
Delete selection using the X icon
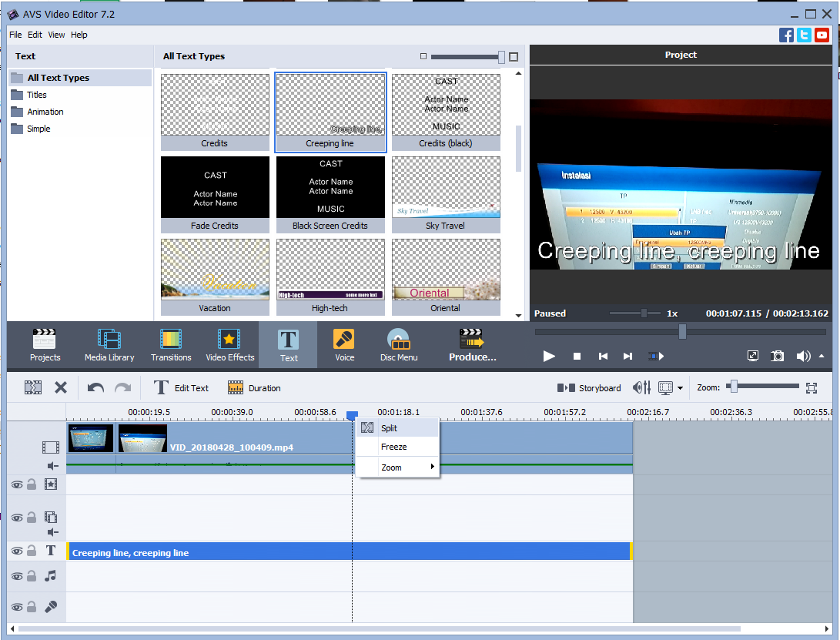(x=61, y=387)
